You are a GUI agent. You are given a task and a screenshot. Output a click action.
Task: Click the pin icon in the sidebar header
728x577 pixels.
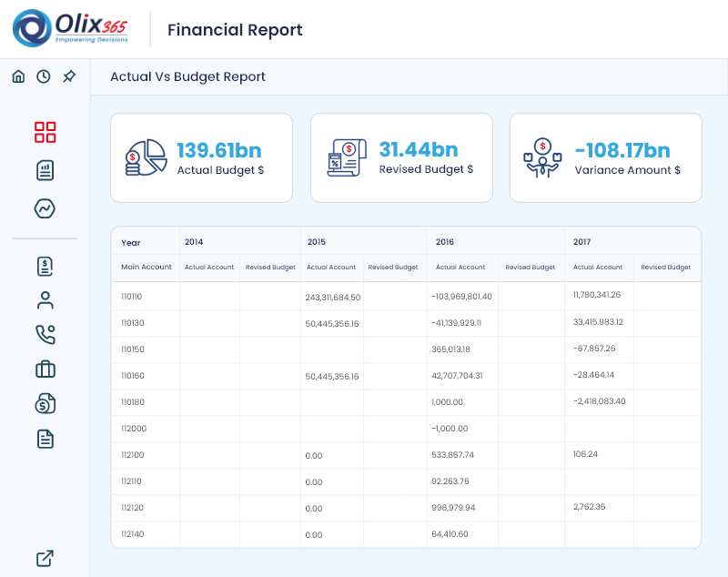(x=68, y=76)
